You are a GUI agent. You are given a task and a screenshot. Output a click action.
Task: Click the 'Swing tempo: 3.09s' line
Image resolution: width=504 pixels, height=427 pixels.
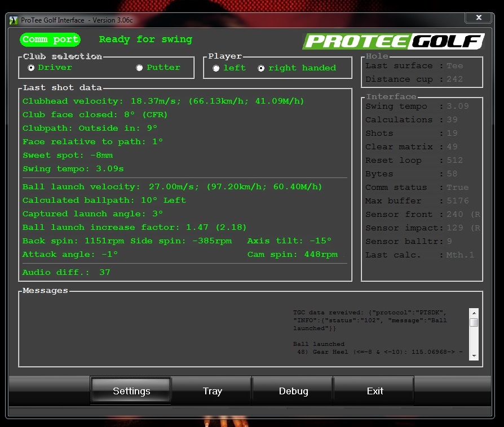coord(73,168)
